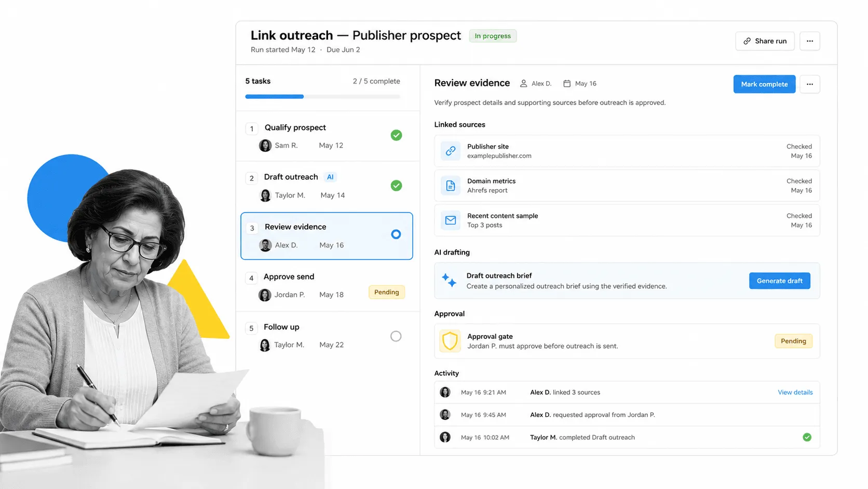The width and height of the screenshot is (868, 489).
Task: Click the '2 / 5 complete' text
Action: (x=376, y=81)
